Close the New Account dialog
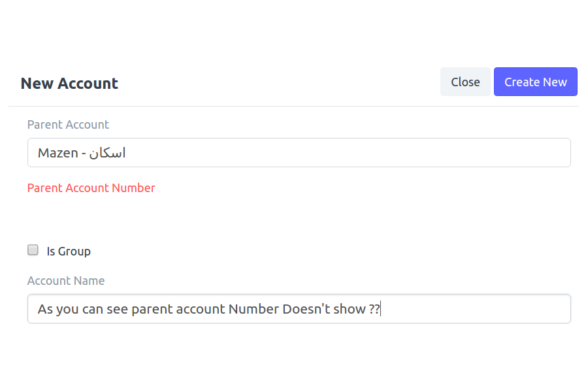 [465, 82]
